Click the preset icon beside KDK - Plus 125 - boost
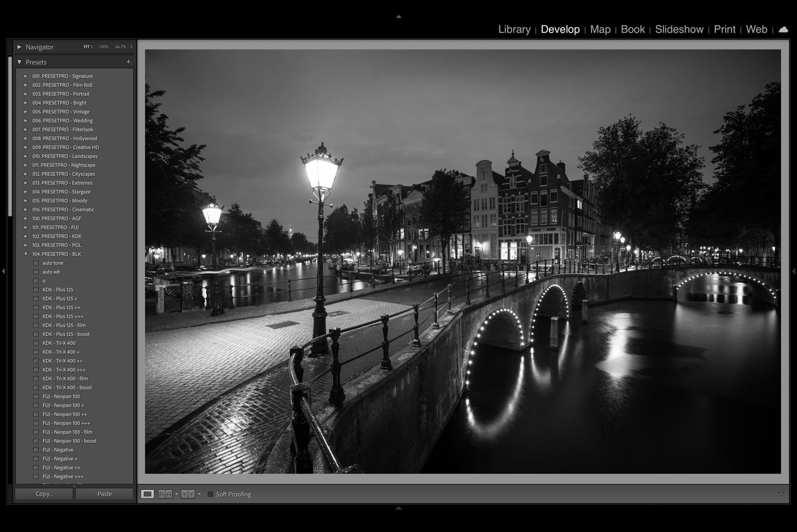 36,334
